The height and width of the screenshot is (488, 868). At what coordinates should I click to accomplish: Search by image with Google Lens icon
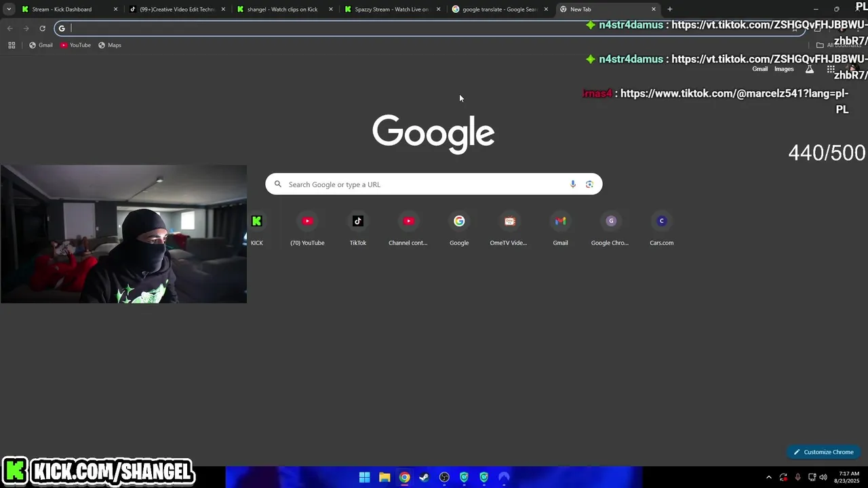click(x=589, y=184)
